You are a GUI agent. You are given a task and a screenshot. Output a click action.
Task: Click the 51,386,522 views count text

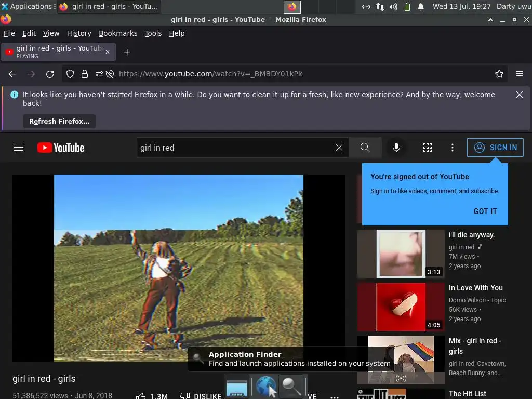41,395
